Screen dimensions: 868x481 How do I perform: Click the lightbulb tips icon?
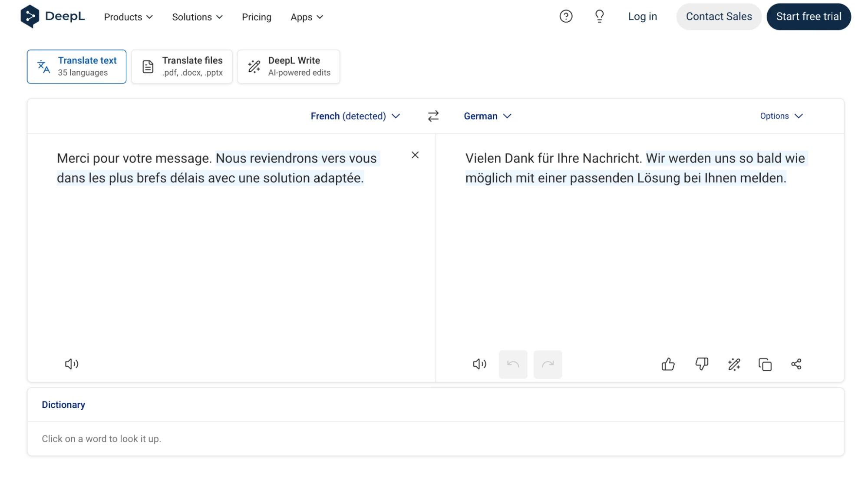599,17
